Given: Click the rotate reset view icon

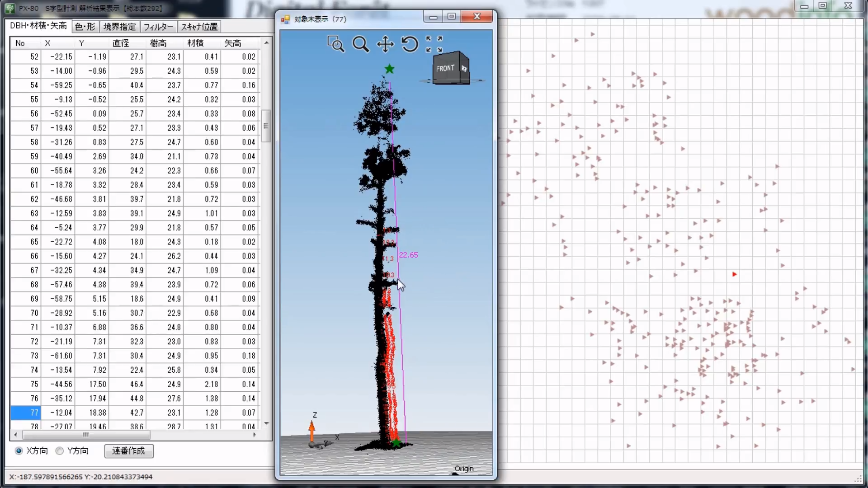Looking at the screenshot, I should coord(410,44).
